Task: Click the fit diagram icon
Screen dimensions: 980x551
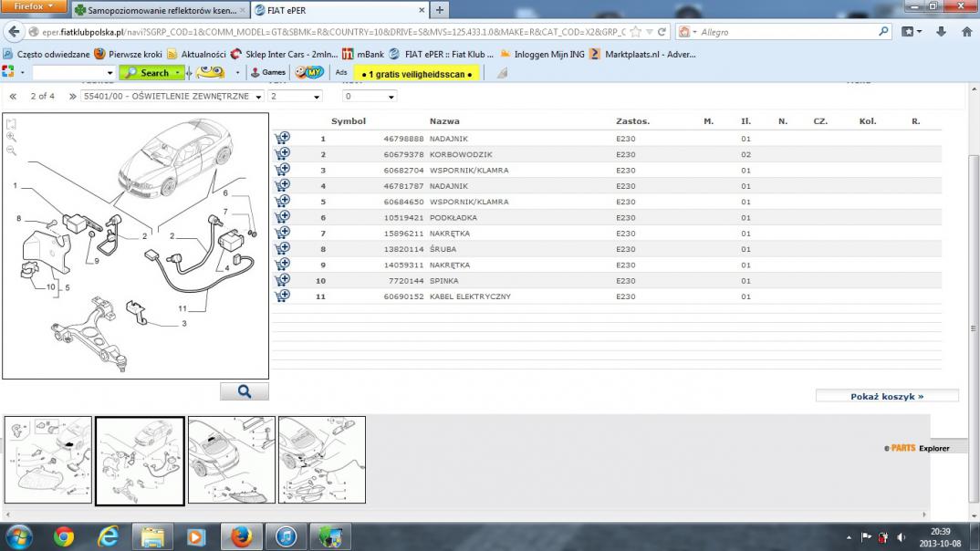Action: pos(11,124)
